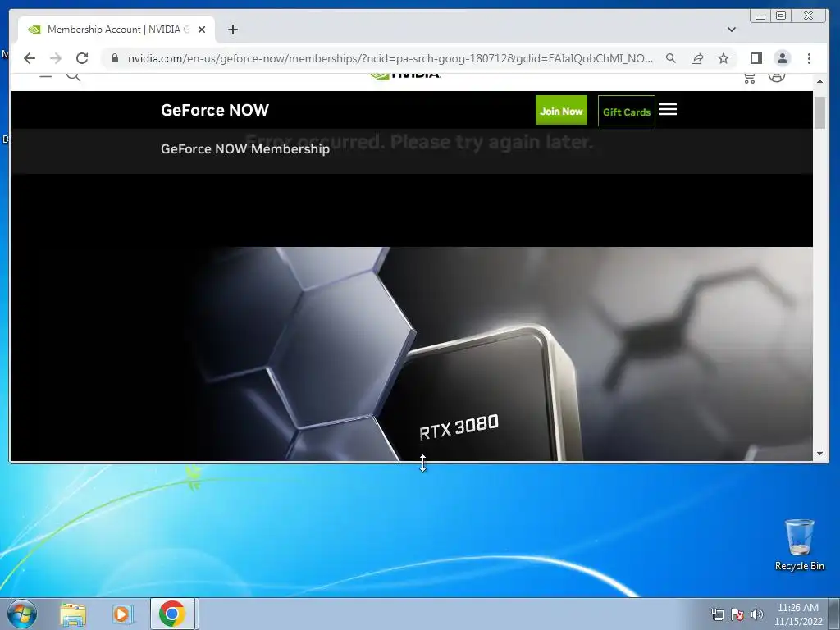Open Windows Explorer from taskbar
840x630 pixels.
click(x=73, y=614)
